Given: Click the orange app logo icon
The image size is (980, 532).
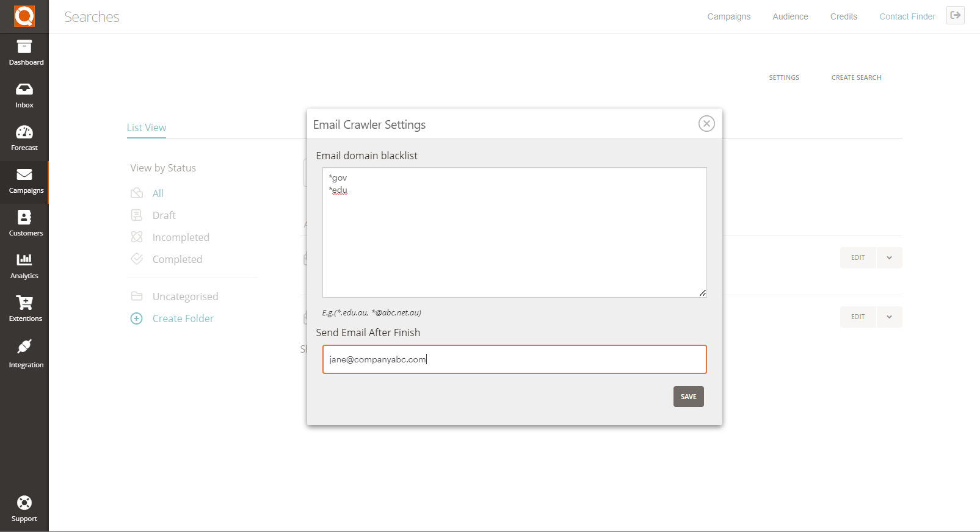Looking at the screenshot, I should [24, 16].
